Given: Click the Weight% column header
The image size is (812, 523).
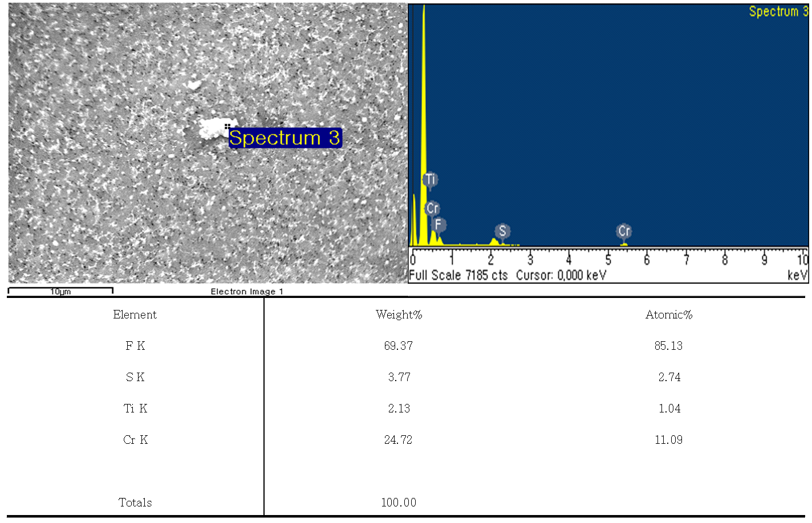Looking at the screenshot, I should pos(399,314).
